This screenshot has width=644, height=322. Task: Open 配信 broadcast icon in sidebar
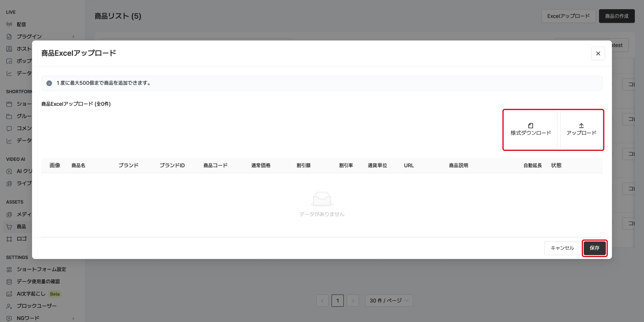click(x=9, y=24)
